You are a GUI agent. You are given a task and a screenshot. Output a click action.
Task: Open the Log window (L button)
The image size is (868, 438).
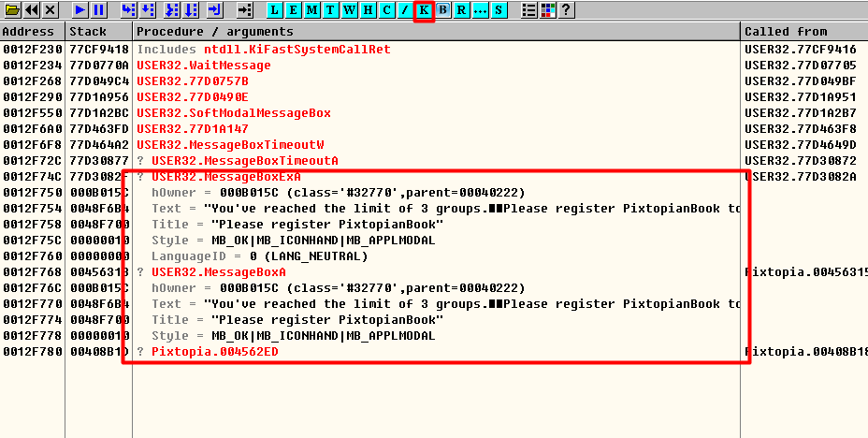point(275,10)
